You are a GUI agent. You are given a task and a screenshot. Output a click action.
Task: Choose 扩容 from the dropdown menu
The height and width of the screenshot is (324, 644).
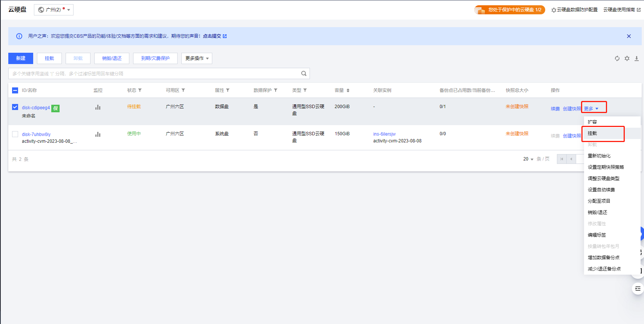click(x=592, y=122)
